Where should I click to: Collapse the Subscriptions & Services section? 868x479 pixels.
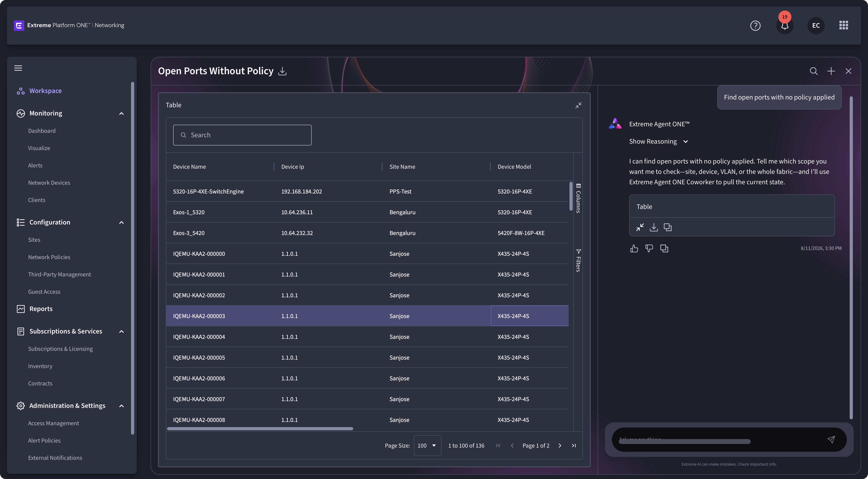pyautogui.click(x=121, y=331)
